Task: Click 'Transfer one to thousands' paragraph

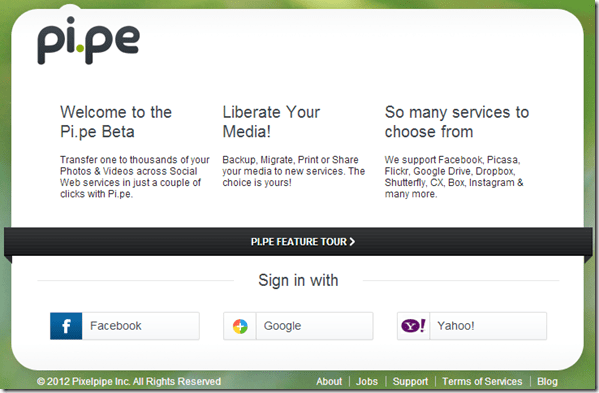Action: pos(134,177)
